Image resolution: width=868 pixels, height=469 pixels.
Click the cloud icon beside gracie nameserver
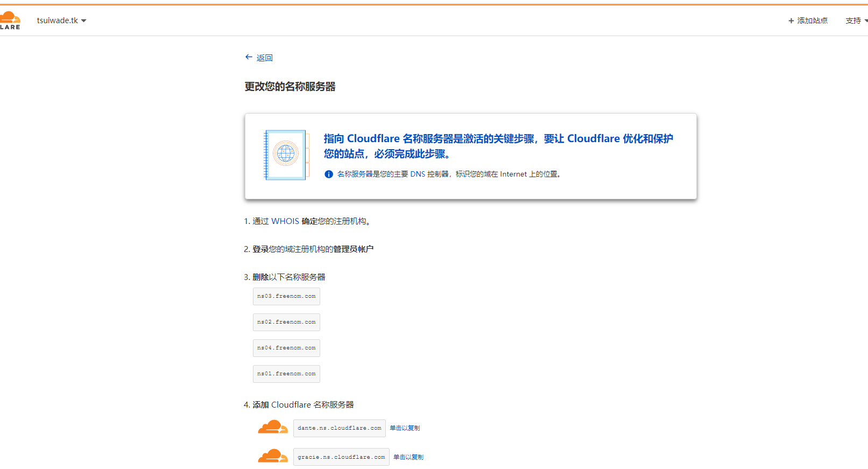[x=273, y=456]
